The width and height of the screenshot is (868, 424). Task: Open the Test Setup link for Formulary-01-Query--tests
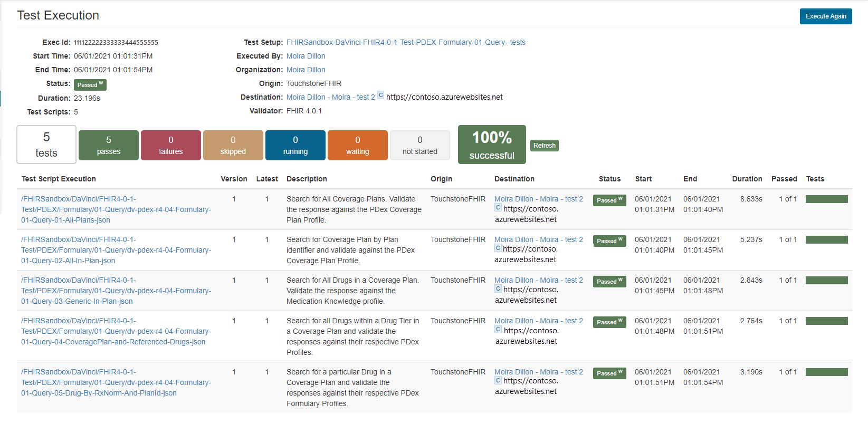tap(406, 42)
